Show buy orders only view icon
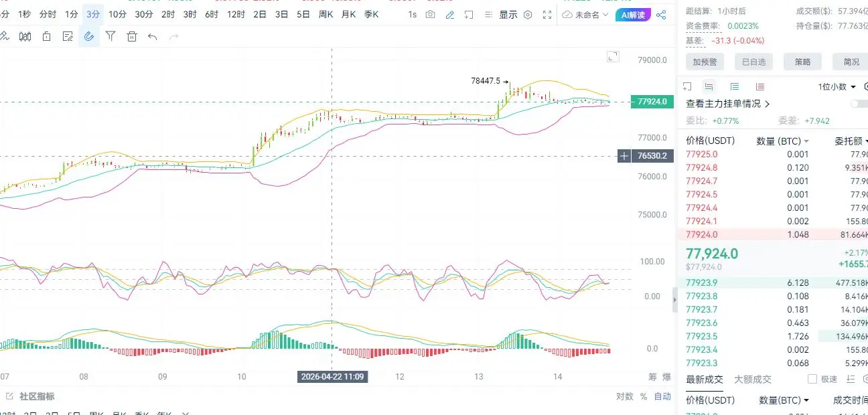This screenshot has width=868, height=415. [735, 86]
